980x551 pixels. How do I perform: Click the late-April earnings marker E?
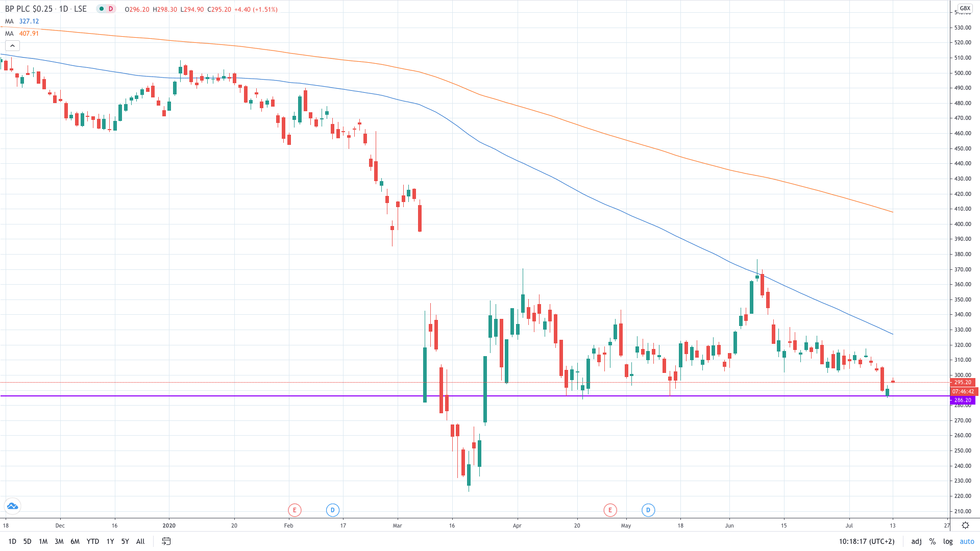(610, 510)
